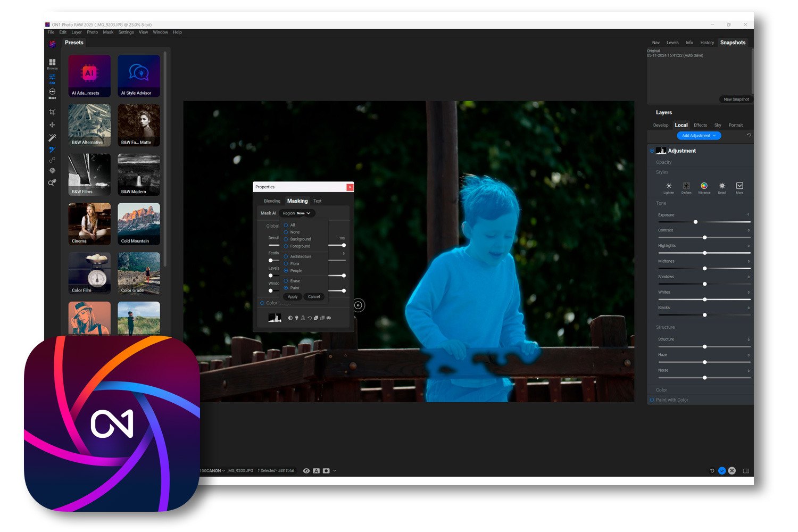Switch to the Effects tab
The image size is (798, 532).
click(700, 126)
